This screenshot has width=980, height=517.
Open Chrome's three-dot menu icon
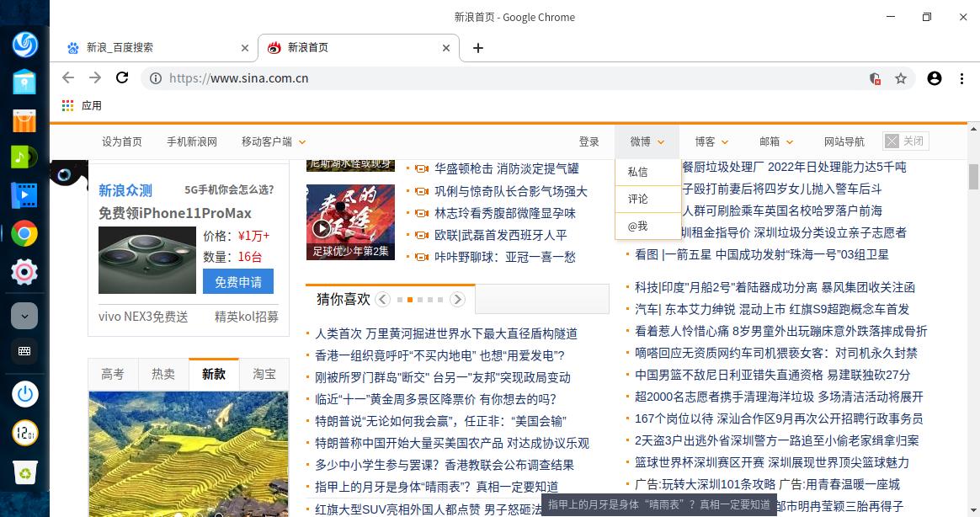coord(962,77)
